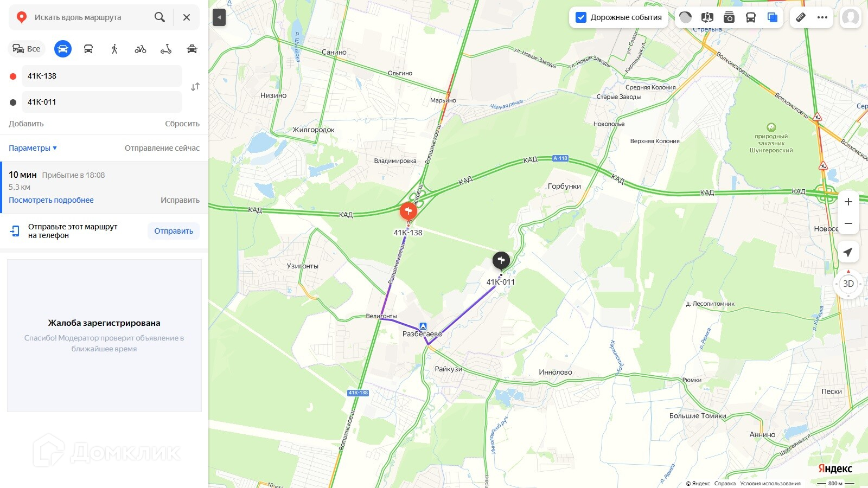This screenshot has height=488, width=868.
Task: Click the Посмотреть подробнее link
Action: [x=51, y=200]
